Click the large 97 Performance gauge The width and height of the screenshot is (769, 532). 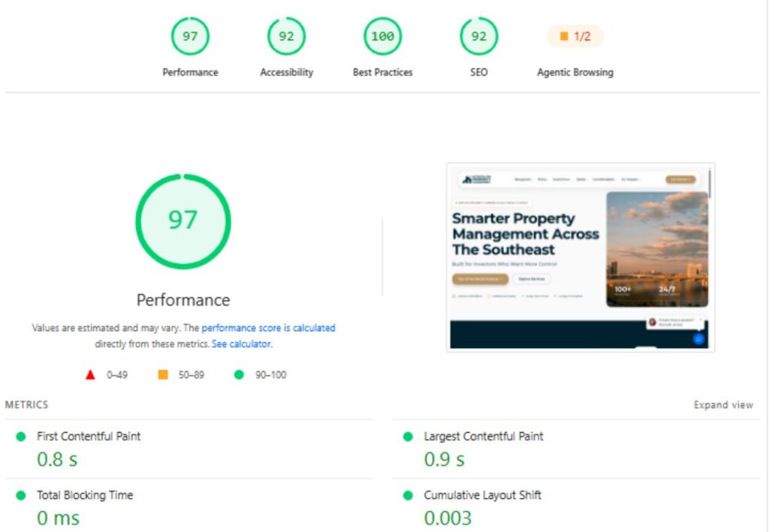coord(183,221)
